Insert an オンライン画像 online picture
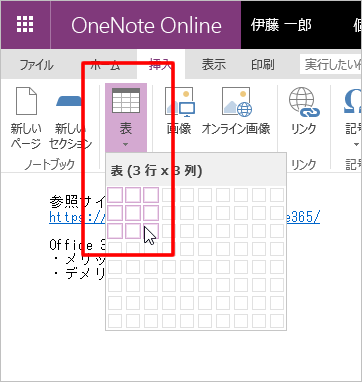362x382 pixels. (236, 111)
